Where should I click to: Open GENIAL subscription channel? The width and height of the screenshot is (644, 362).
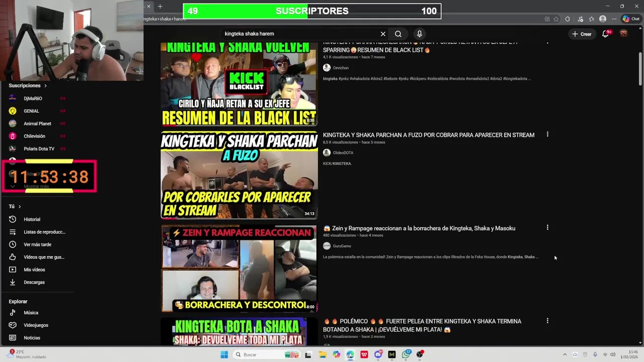38,111
